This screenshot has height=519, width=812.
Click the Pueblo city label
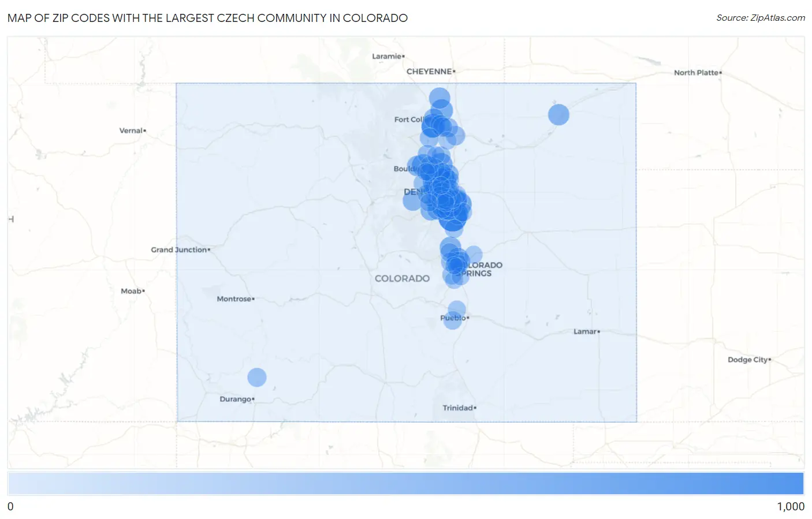[x=455, y=318]
